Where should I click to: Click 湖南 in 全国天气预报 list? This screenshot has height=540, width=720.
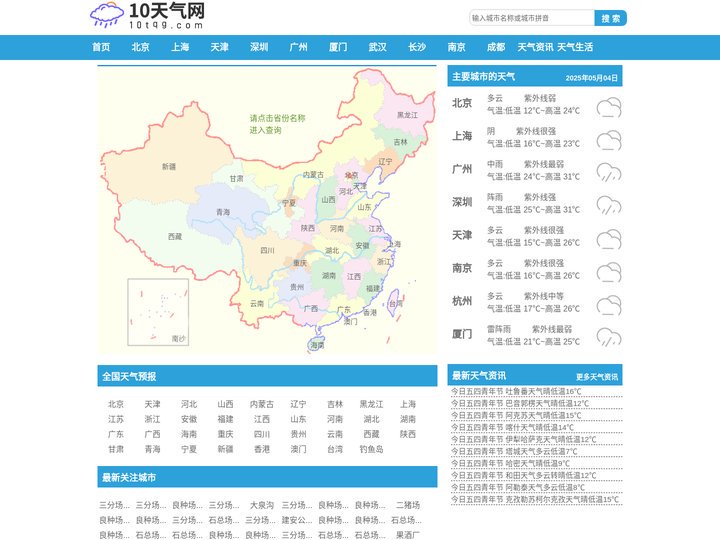408,419
